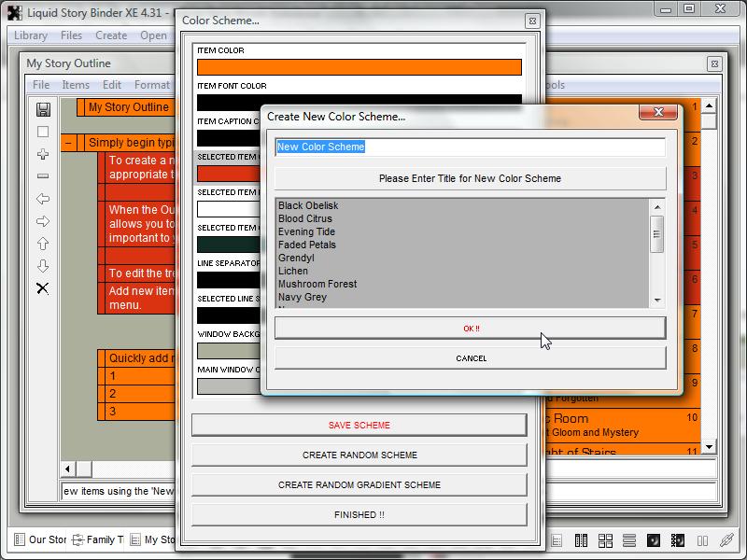Click the New Color Scheme title field
Screen dimensions: 747x560
coord(470,147)
